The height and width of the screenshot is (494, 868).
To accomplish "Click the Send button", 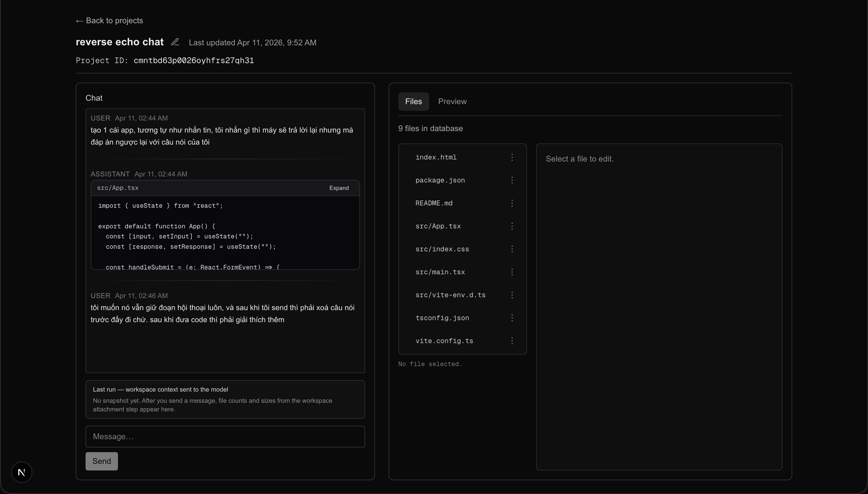I will tap(102, 461).
